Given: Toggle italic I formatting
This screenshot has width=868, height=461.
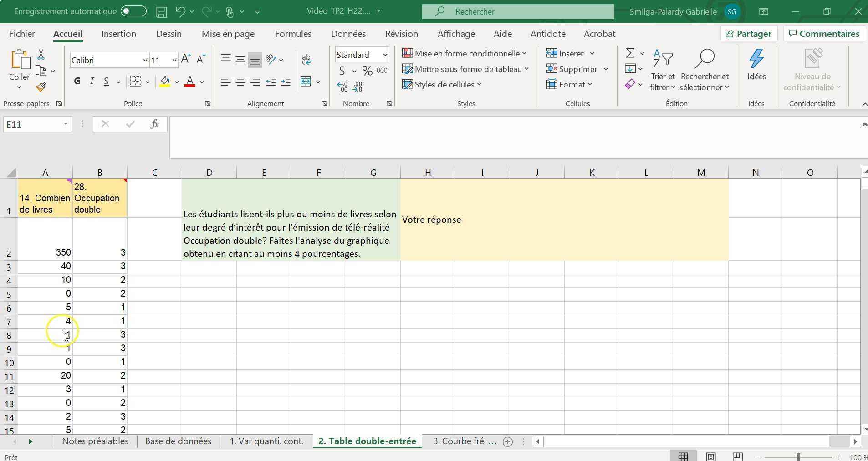Looking at the screenshot, I should tap(92, 82).
